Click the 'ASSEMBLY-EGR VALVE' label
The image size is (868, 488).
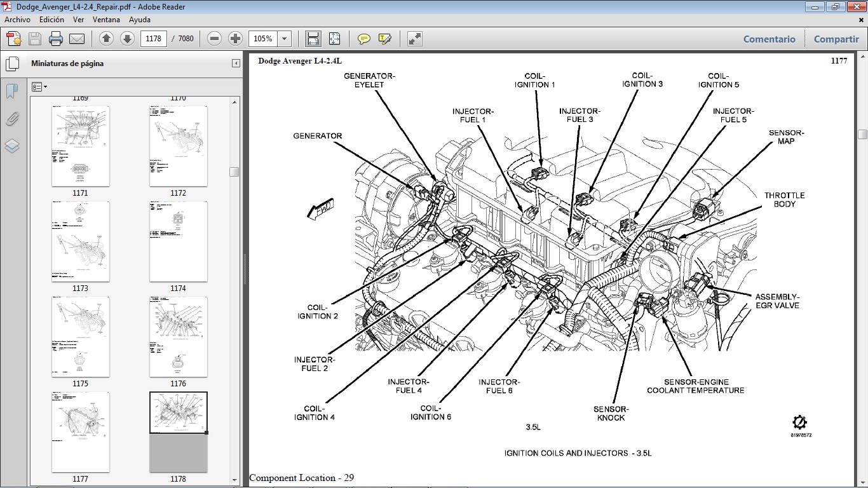coord(777,301)
